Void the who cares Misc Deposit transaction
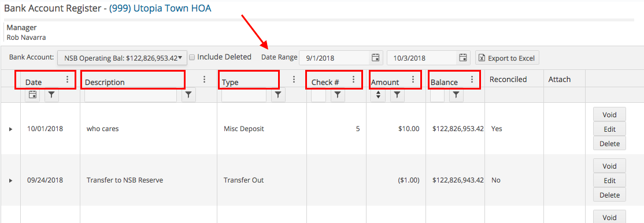Image resolution: width=644 pixels, height=223 pixels. pos(609,114)
